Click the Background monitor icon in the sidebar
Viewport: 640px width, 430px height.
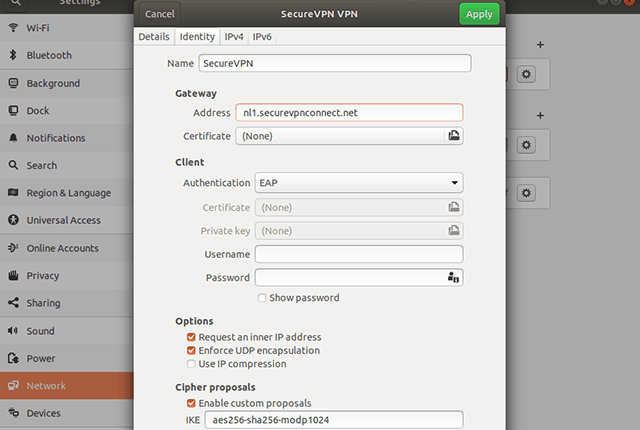(13, 83)
